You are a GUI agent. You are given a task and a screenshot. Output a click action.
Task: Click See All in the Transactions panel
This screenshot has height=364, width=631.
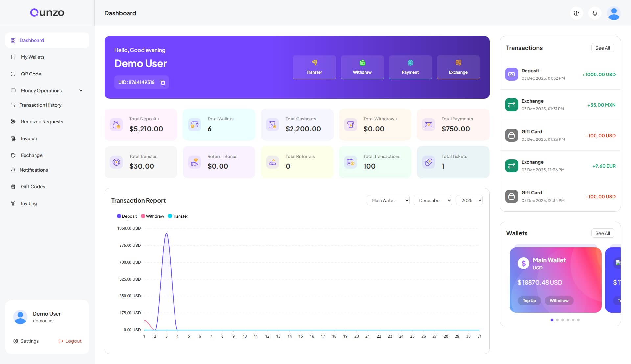coord(603,48)
